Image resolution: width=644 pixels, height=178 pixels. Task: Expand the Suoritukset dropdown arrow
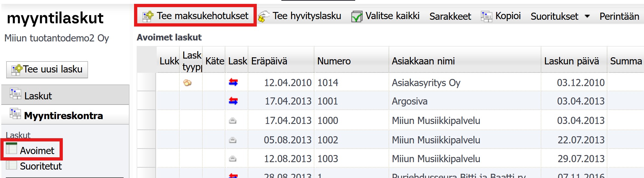pos(587,16)
